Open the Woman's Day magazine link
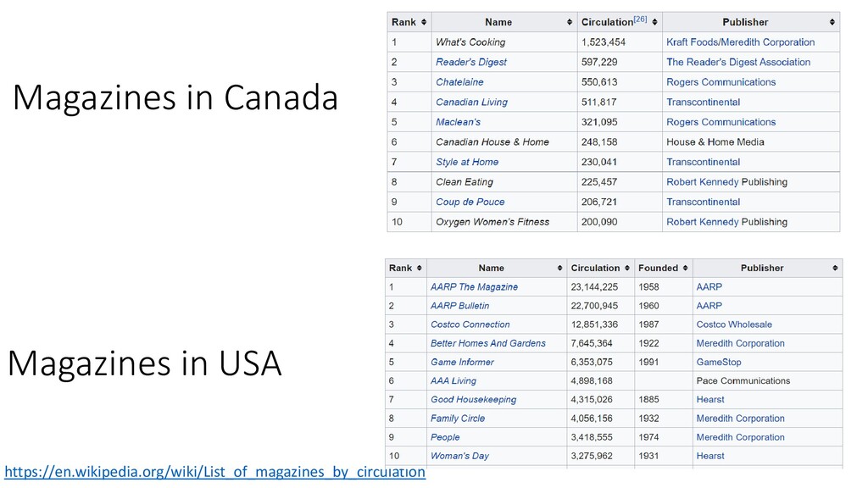868x488 pixels. tap(459, 456)
